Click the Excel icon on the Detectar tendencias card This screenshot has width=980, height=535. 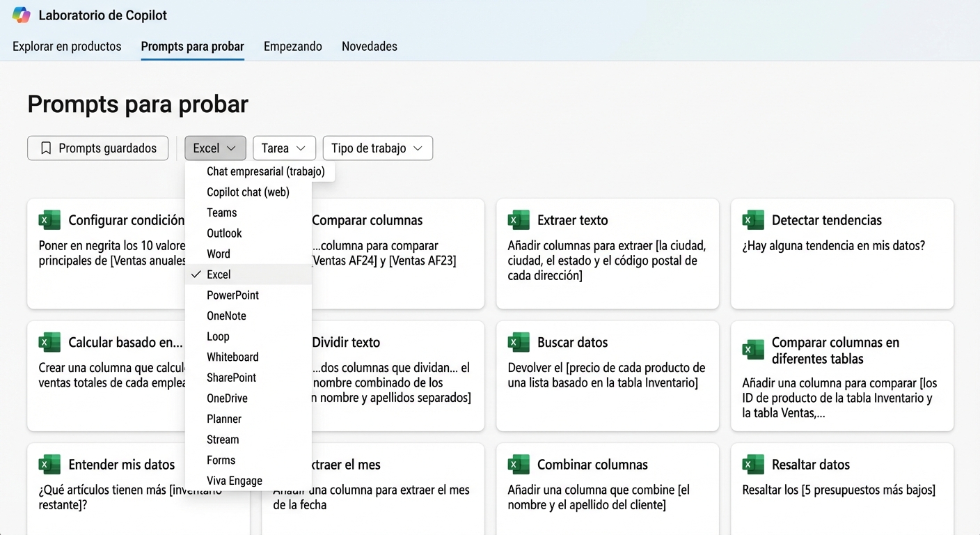click(x=753, y=219)
